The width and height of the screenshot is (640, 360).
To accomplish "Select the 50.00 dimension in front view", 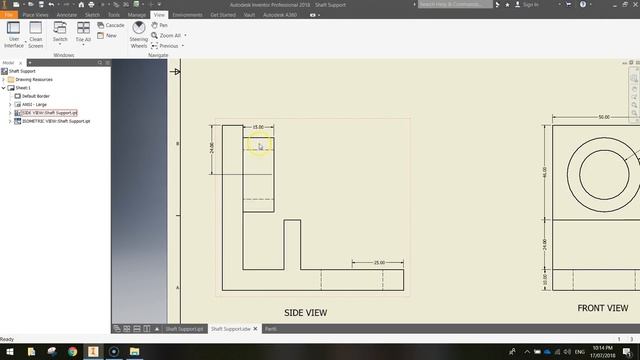I will pos(604,117).
